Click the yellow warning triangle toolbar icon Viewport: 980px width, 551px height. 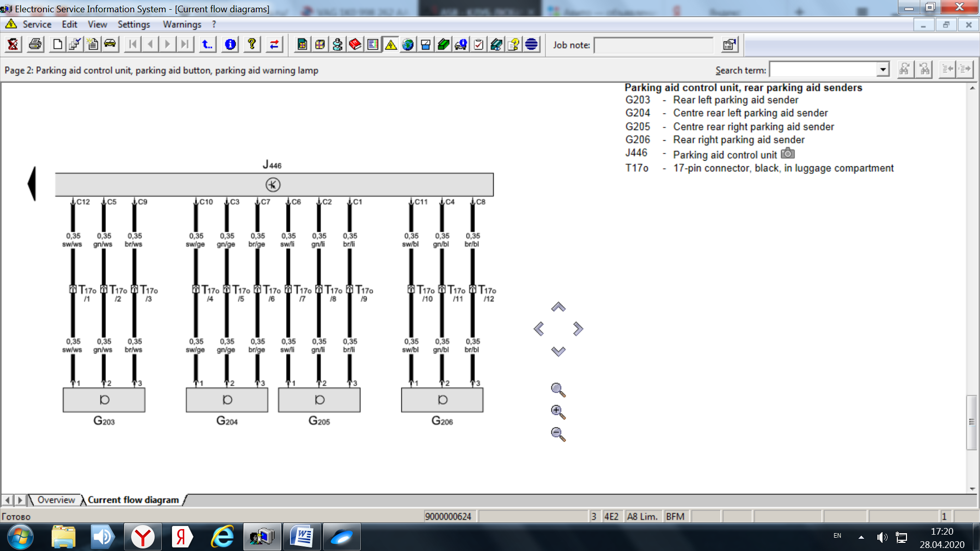pos(390,45)
